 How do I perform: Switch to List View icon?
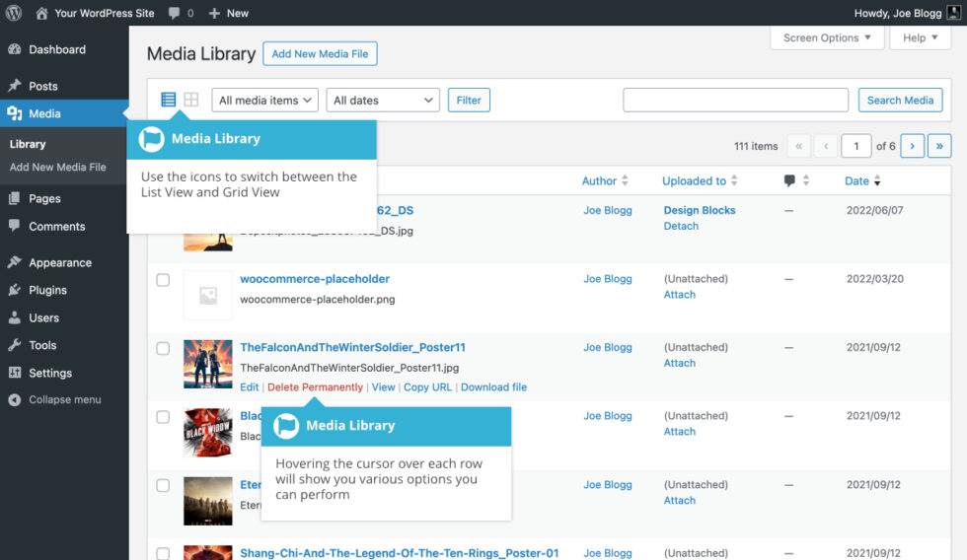169,100
